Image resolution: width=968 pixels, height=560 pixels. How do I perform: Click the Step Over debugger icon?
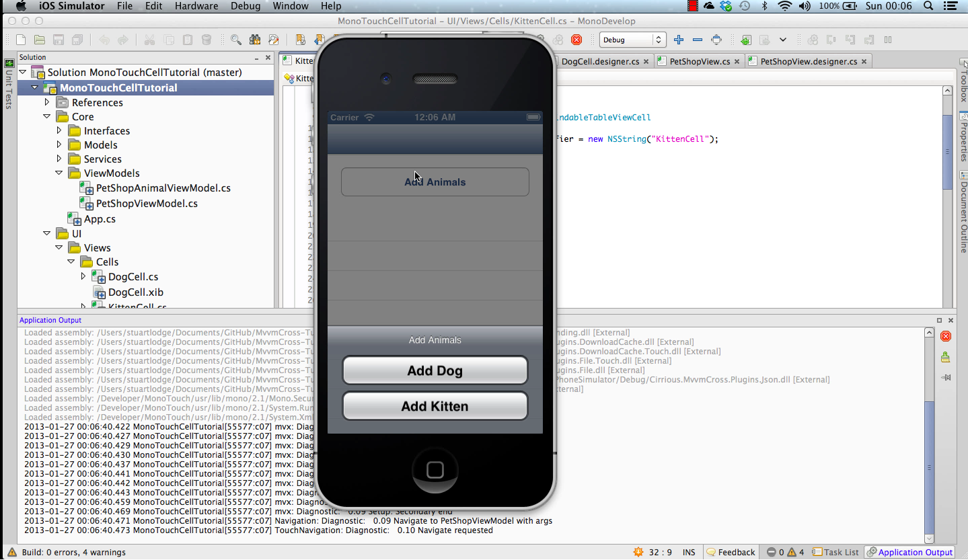831,40
